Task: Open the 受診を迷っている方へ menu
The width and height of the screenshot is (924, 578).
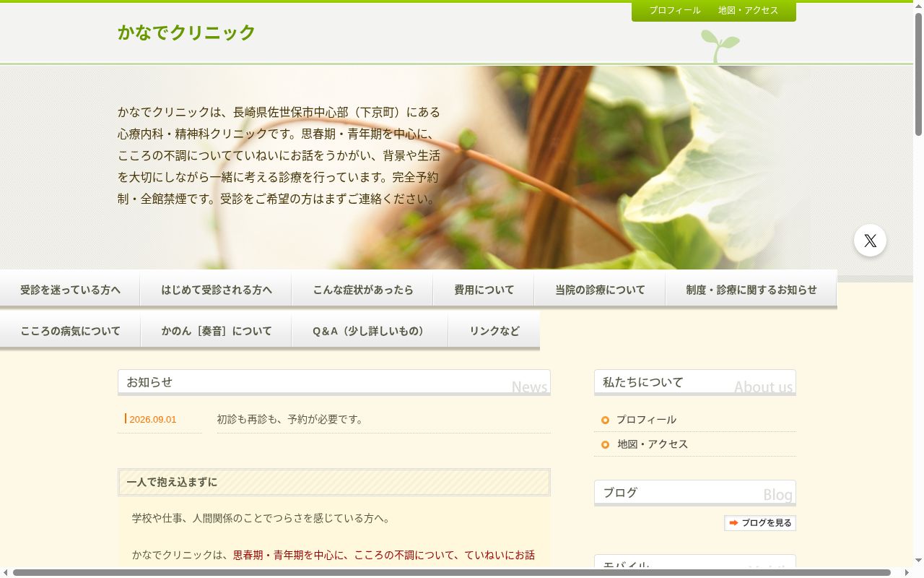Action: [x=70, y=290]
